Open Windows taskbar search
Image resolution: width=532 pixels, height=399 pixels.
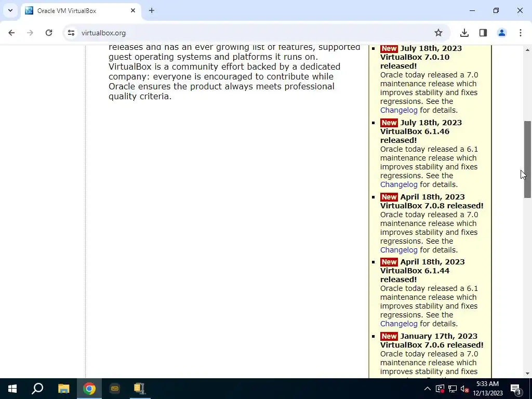(37, 389)
